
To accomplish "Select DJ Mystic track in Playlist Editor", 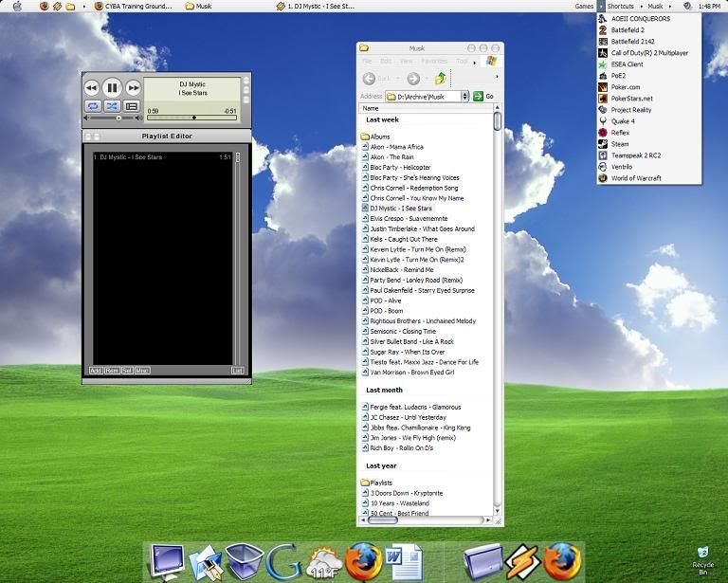I will [162, 157].
